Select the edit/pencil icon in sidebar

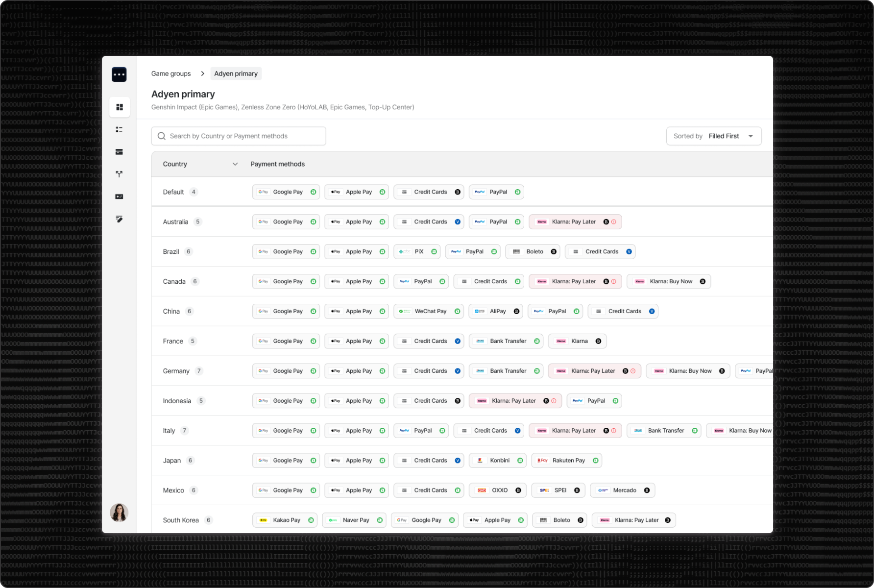119,219
